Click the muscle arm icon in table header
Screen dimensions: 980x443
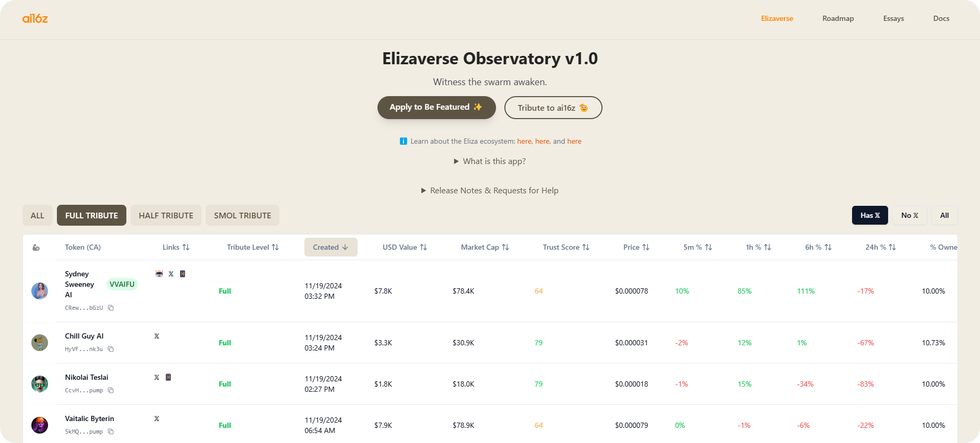36,247
